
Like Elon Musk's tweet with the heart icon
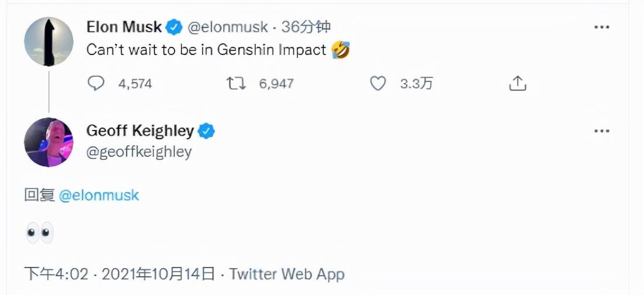(379, 84)
